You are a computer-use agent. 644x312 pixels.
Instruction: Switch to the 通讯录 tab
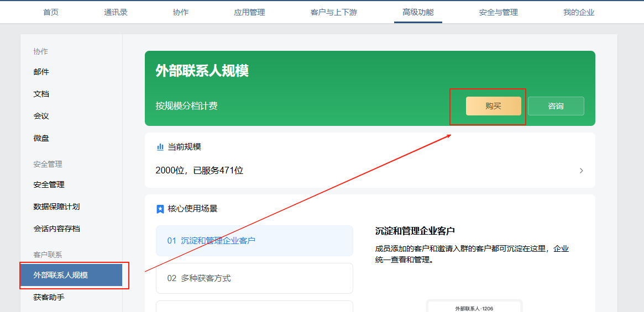[116, 12]
